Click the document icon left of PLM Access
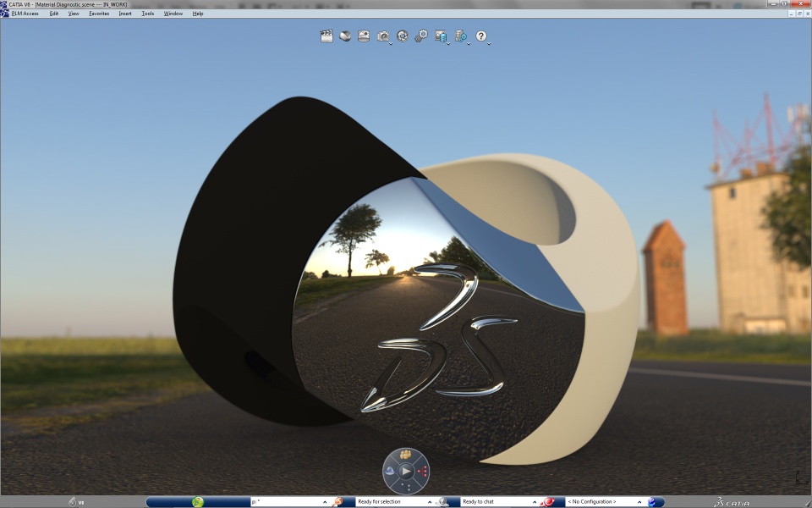This screenshot has width=812, height=508. [x=5, y=14]
